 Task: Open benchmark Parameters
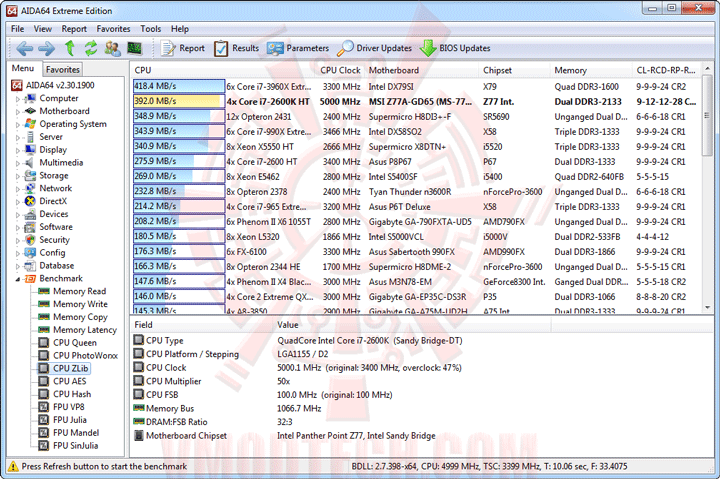[x=298, y=48]
